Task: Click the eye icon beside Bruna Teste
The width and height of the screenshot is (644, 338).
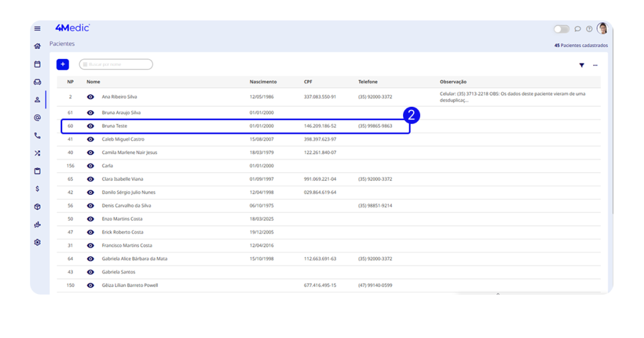Action: coord(91,126)
